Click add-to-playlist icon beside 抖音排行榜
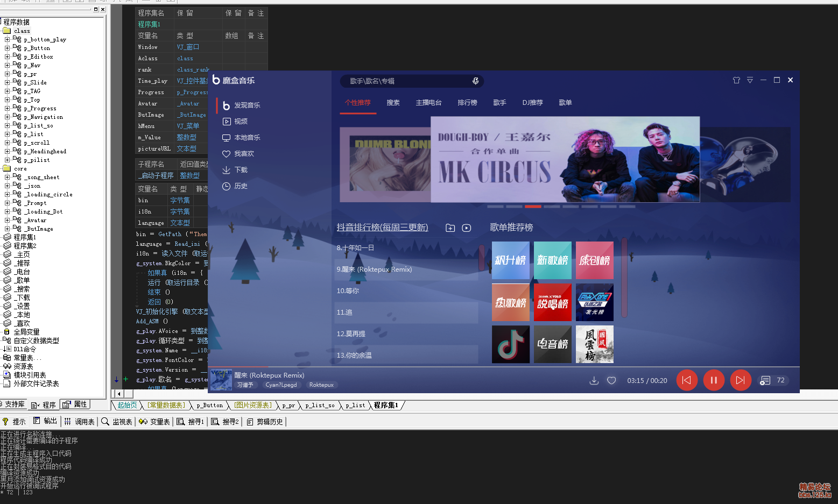 point(450,228)
